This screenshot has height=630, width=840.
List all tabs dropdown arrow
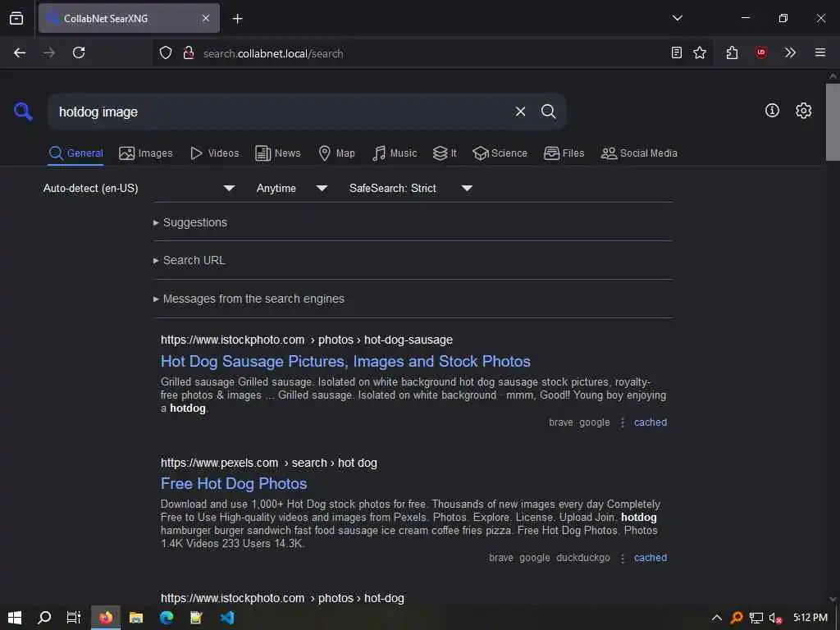pos(677,18)
